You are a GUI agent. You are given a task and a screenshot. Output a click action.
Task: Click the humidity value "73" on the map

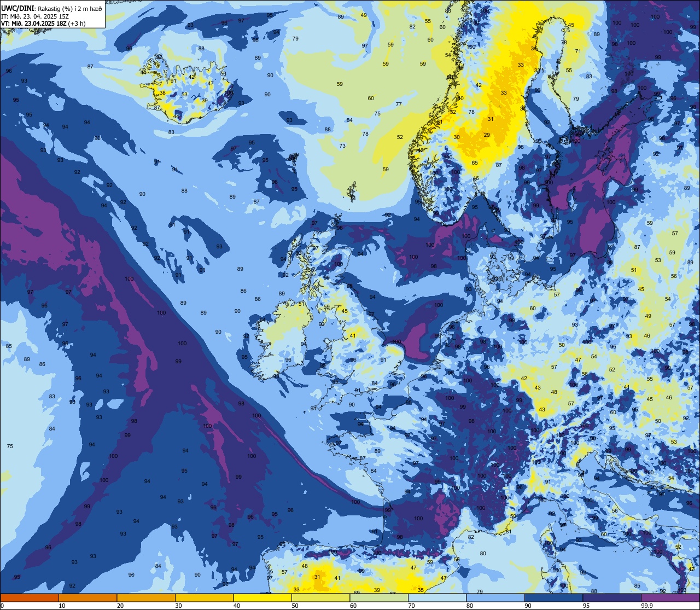coord(342,146)
